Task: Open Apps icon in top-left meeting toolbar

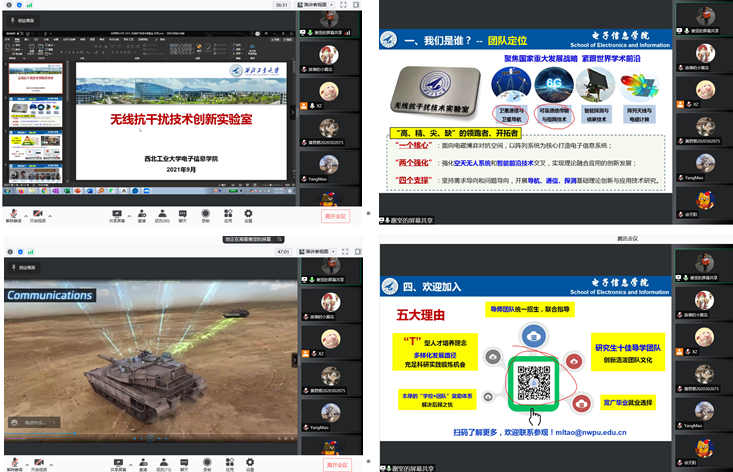Action: (x=227, y=212)
